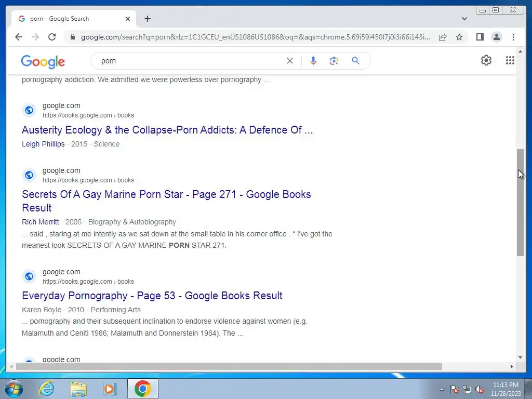Submit search with the magnifying glass
532x399 pixels.
[355, 61]
